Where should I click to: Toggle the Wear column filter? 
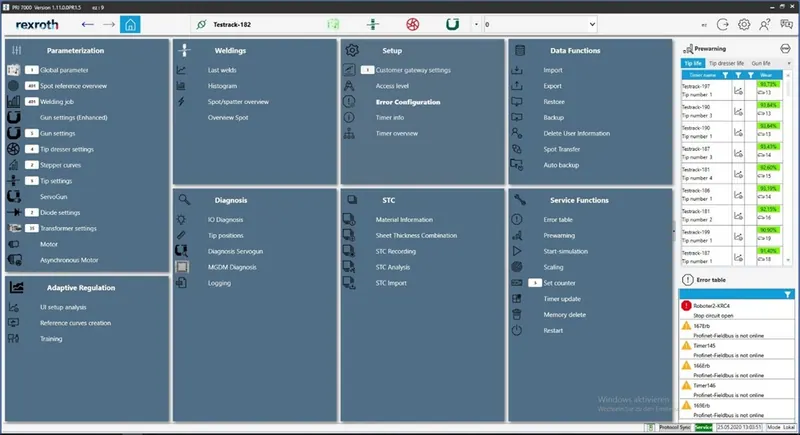point(751,75)
